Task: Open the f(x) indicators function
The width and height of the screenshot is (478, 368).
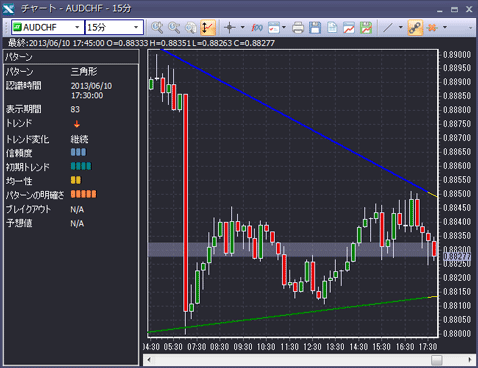Action: pyautogui.click(x=257, y=27)
